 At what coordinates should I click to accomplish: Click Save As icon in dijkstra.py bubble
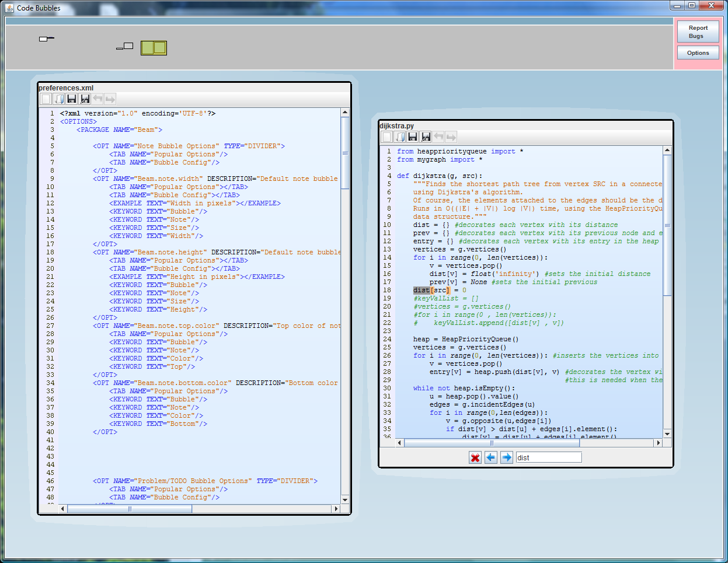click(426, 137)
